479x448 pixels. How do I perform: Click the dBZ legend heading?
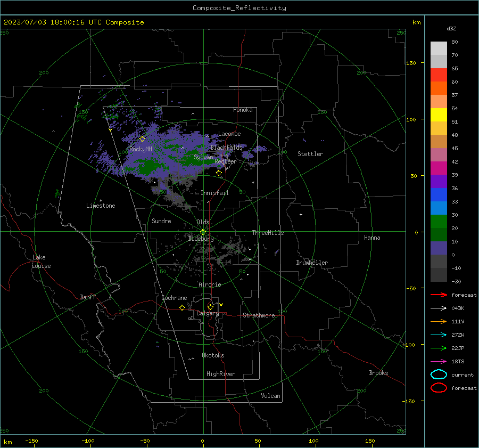(451, 28)
